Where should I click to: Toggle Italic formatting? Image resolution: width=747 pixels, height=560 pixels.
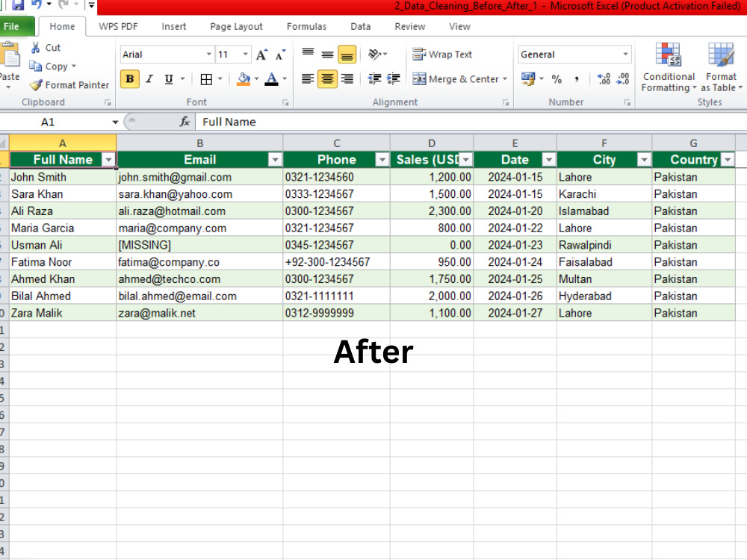[149, 79]
